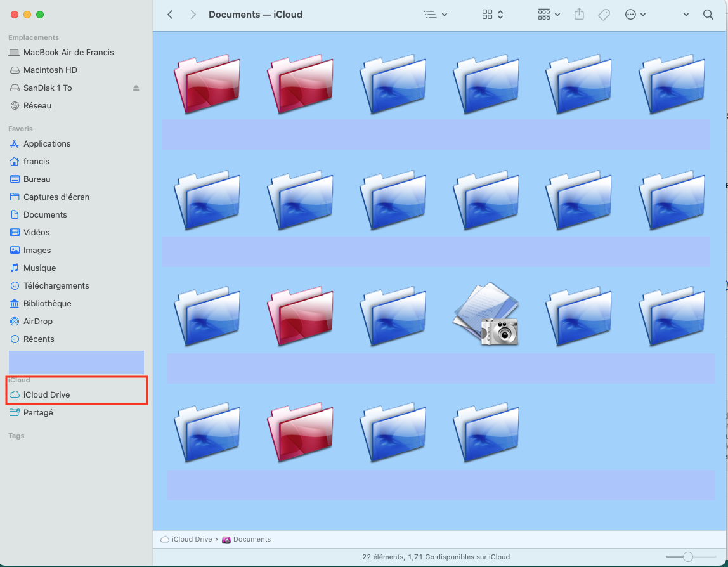Click iCloud Drive in path bar
This screenshot has height=567, width=728.
[x=191, y=539]
